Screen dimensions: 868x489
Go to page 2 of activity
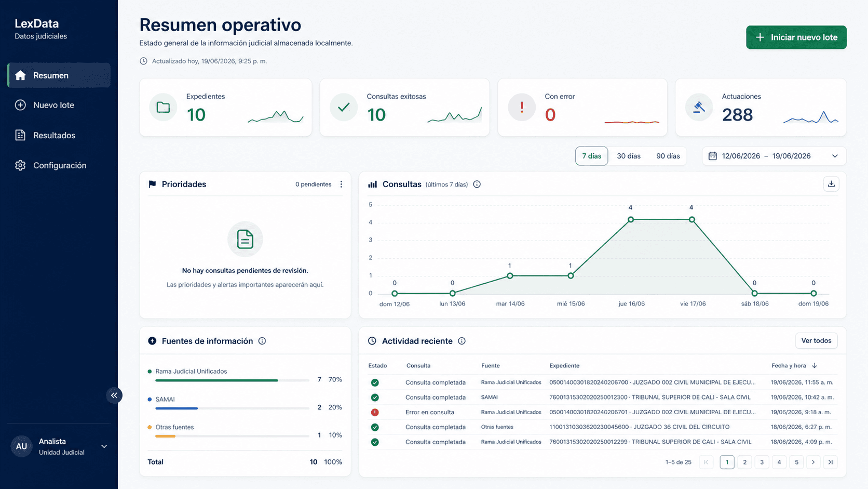point(744,462)
